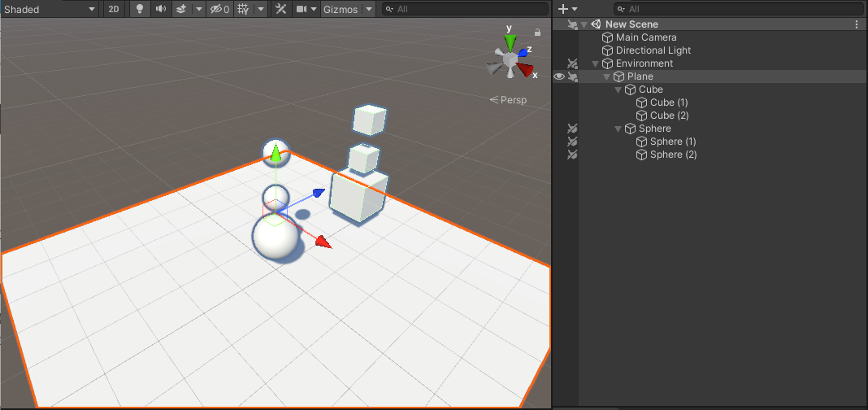The image size is (868, 410).
Task: Select the largest sphere in the scene
Action: click(x=276, y=238)
